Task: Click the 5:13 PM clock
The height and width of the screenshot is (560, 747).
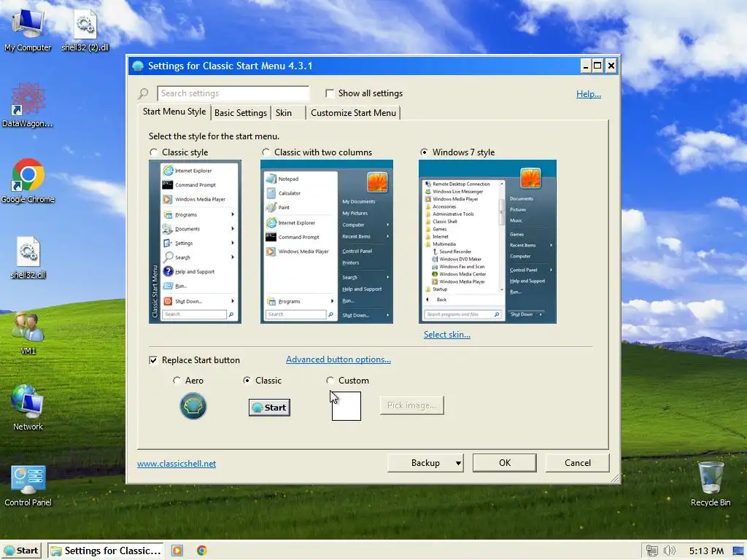Action: [x=706, y=551]
